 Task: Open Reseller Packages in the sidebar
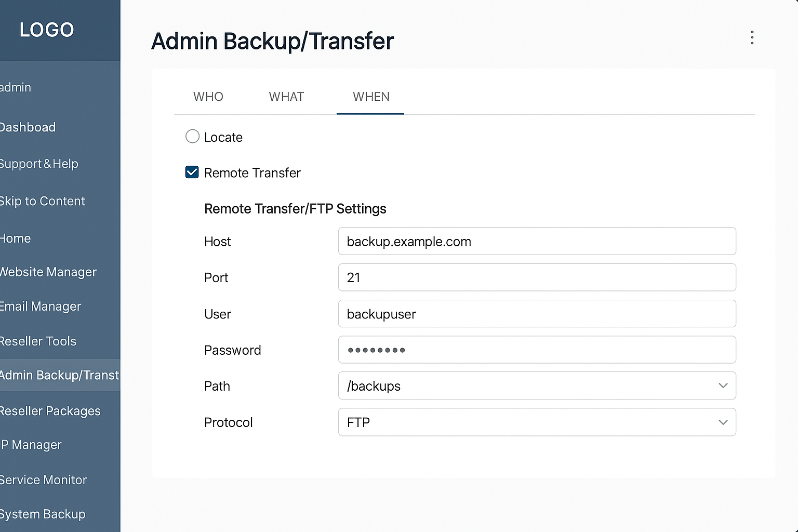[50, 411]
